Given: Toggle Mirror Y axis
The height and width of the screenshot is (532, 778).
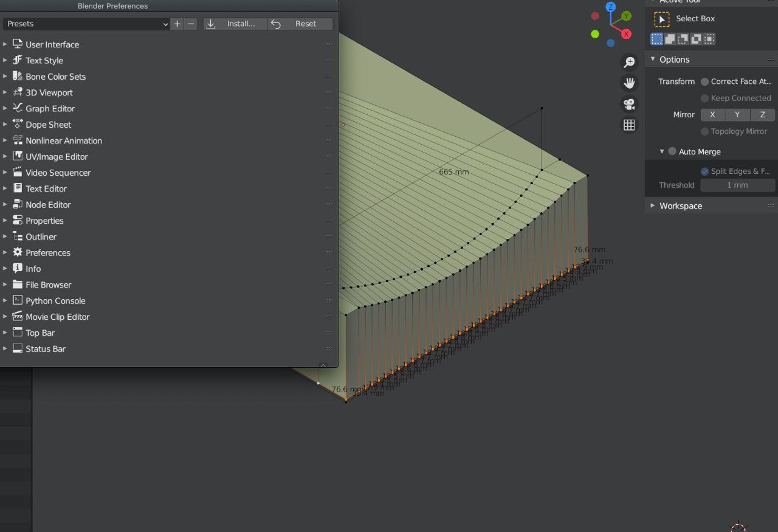Looking at the screenshot, I should coord(737,114).
